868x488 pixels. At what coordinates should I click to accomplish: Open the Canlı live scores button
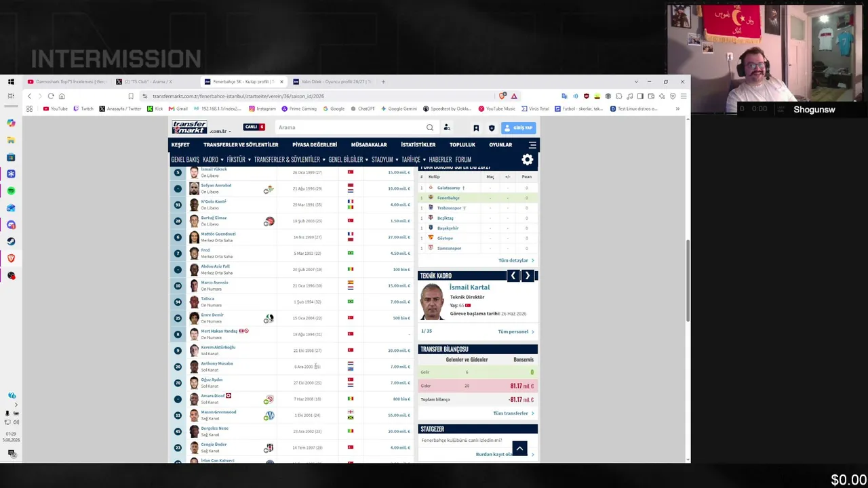click(x=254, y=127)
